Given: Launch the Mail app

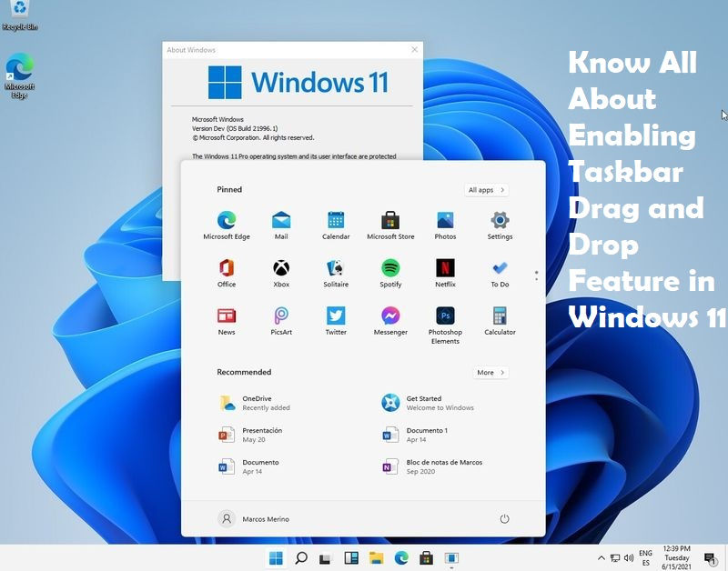Looking at the screenshot, I should pos(281,225).
